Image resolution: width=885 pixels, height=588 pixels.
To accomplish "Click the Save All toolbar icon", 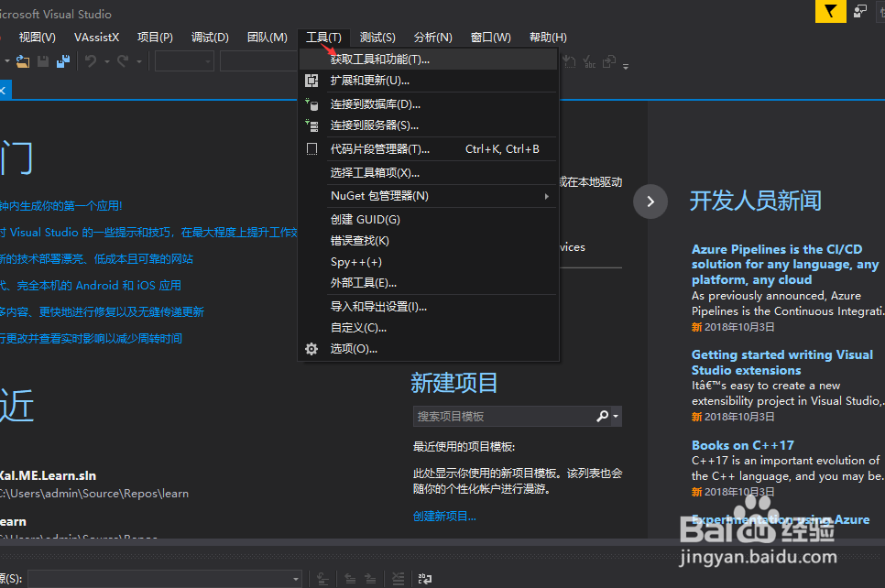I will click(63, 61).
